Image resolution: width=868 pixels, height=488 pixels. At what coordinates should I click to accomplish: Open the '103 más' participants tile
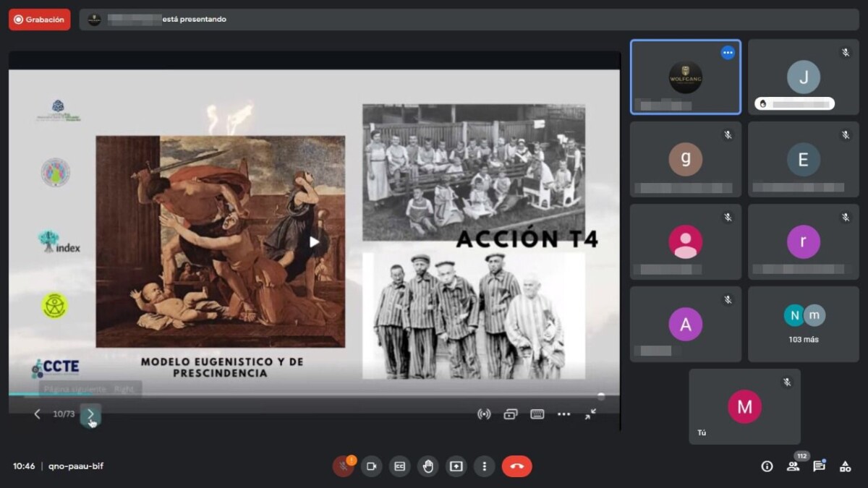pos(804,324)
